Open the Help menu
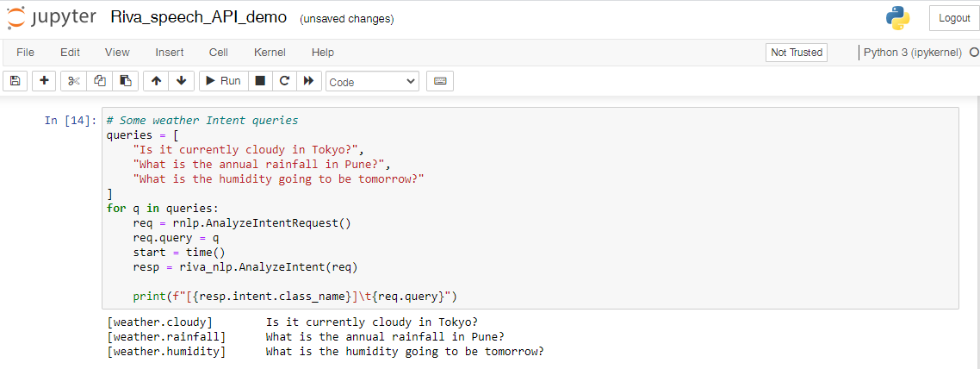 click(322, 53)
